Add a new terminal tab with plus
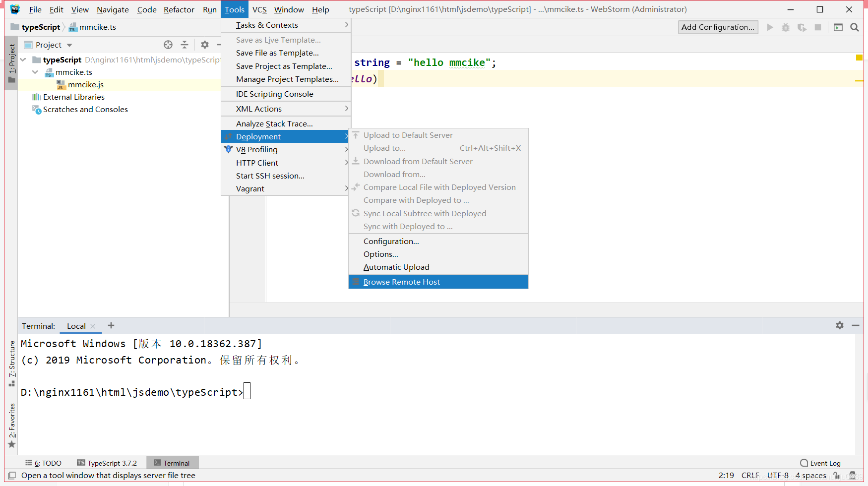Image resolution: width=868 pixels, height=486 pixels. point(111,325)
